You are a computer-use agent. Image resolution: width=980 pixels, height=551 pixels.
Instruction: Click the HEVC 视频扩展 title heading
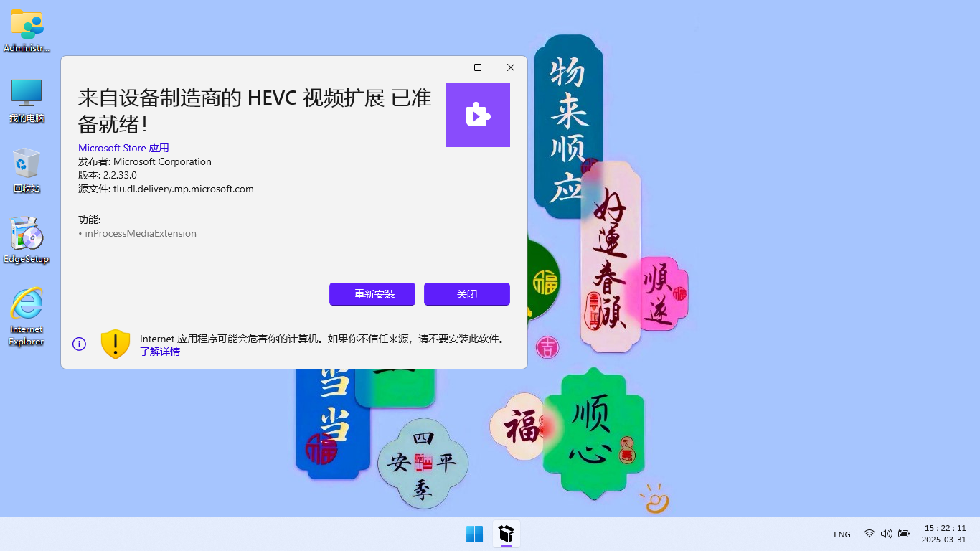tap(255, 110)
